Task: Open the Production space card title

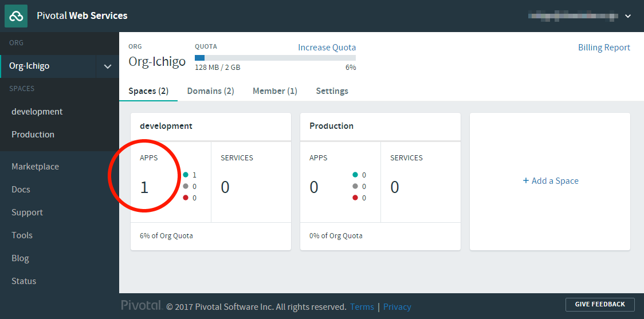Action: coord(331,125)
